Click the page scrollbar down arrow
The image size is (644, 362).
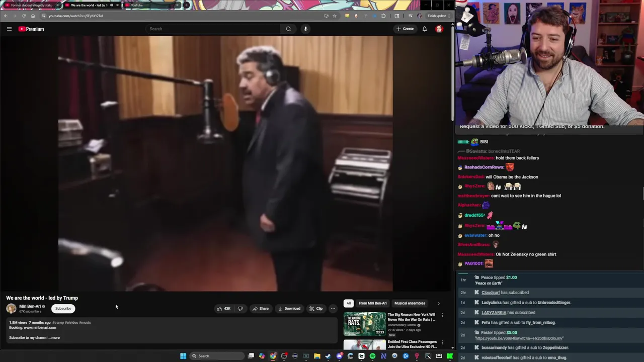(452, 347)
